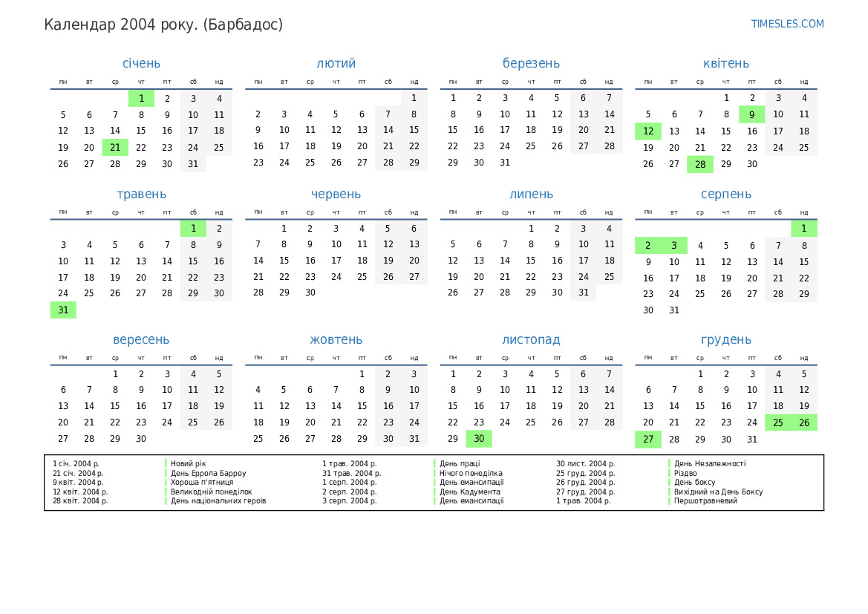Viewport: 868px width, 614px height.
Task: Select the серпень month heading
Action: coord(725,195)
